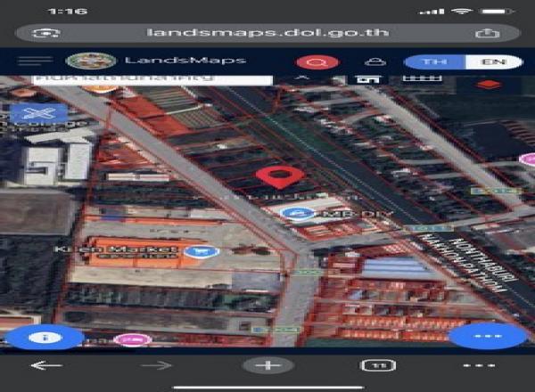This screenshot has height=392, width=535.
Task: Open the user account login icon
Action: coord(374,62)
